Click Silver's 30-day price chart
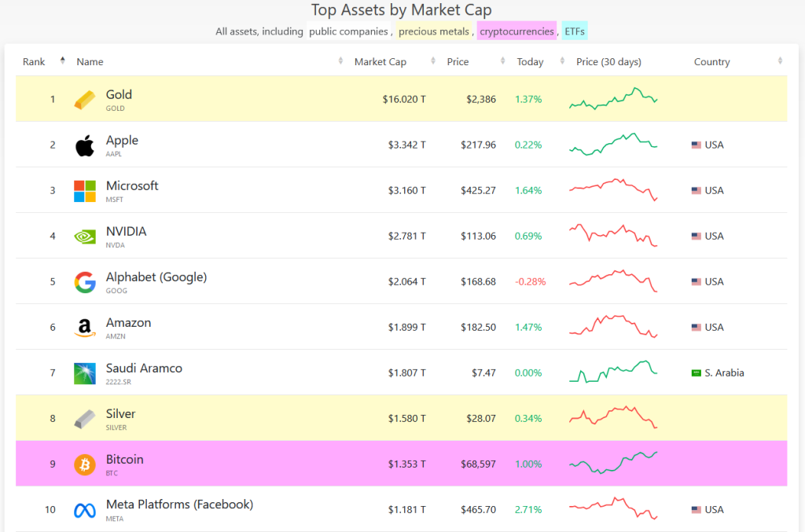 [x=613, y=417]
